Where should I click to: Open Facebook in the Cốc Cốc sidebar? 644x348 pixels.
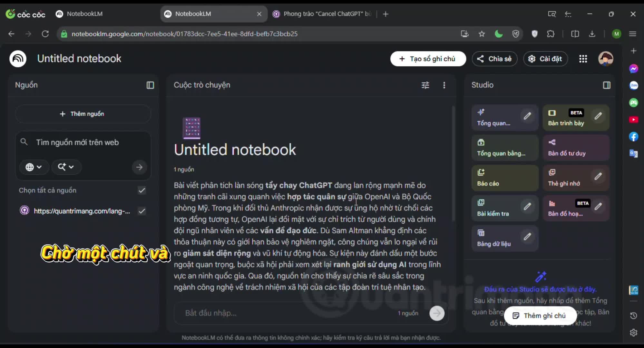point(634,137)
